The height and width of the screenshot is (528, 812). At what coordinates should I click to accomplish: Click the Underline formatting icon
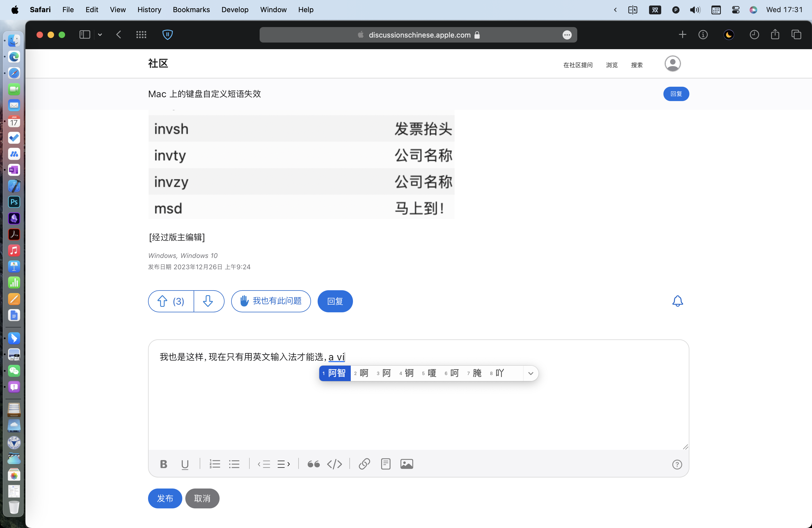184,464
